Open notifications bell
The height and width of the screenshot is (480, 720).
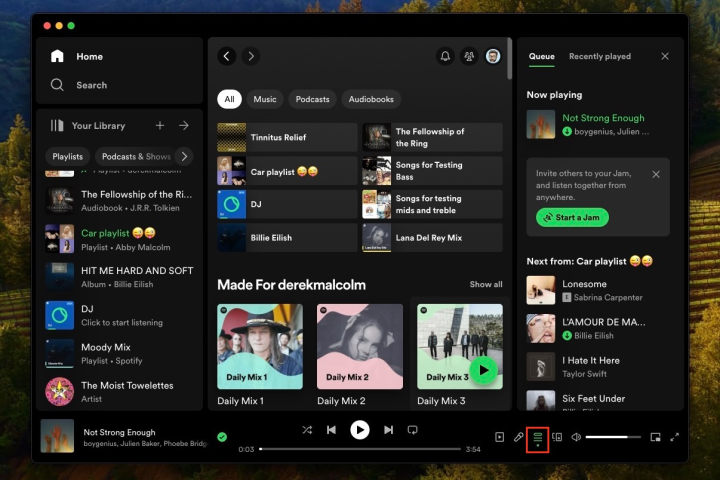445,56
